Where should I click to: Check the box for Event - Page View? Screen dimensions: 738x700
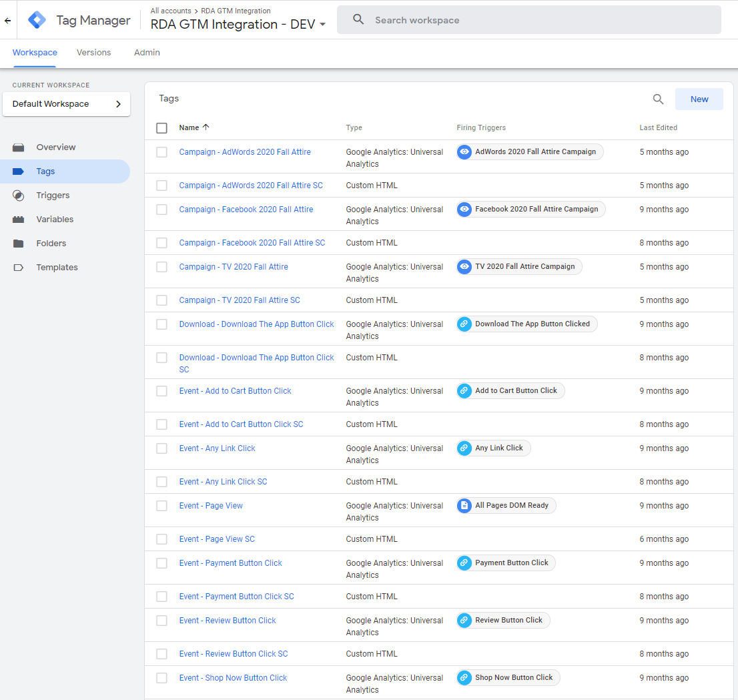coord(161,506)
